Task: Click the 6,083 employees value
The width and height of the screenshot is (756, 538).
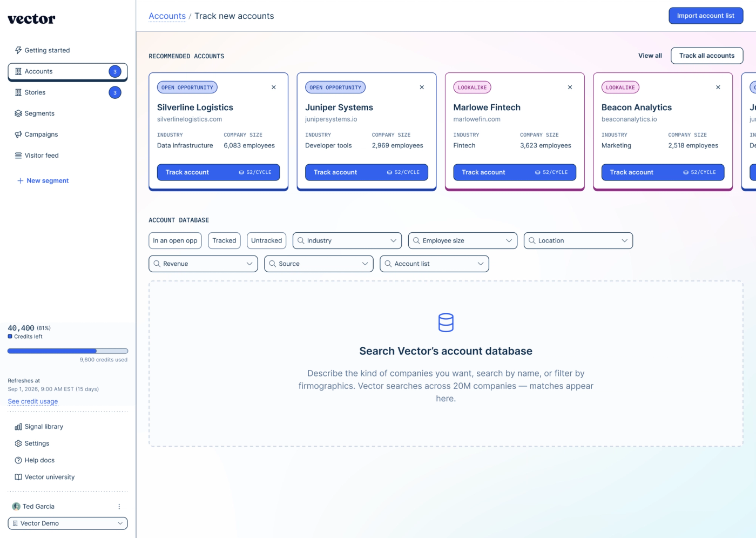Action: [249, 146]
